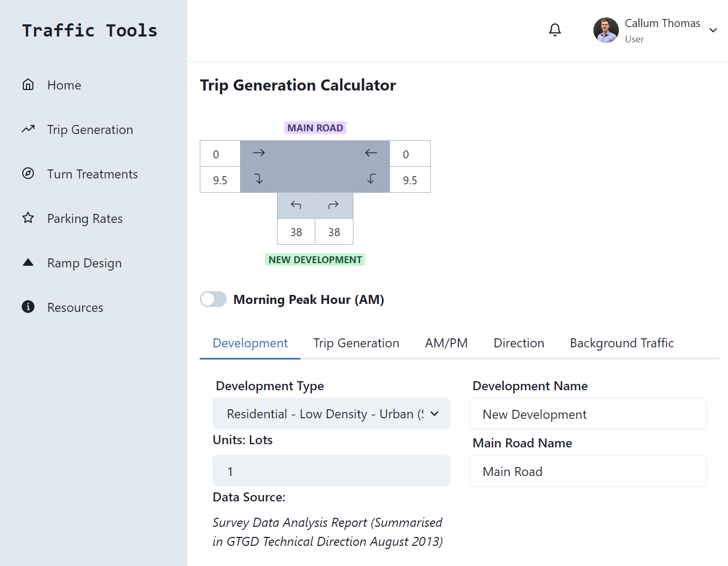This screenshot has width=728, height=566.
Task: Open the AM/PM tab
Action: point(446,343)
